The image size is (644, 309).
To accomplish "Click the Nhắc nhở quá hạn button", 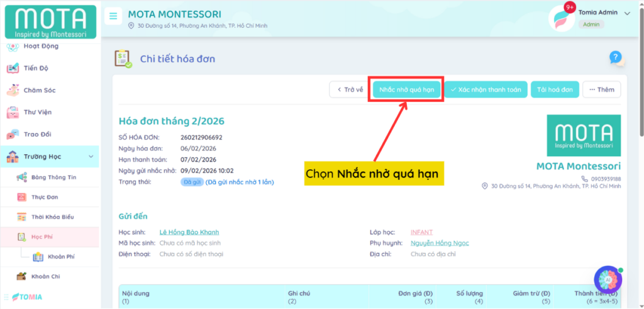I will click(407, 90).
